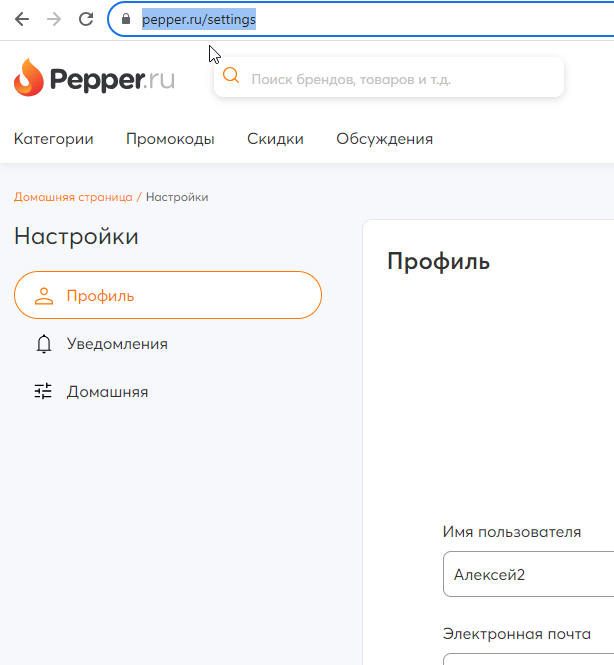Open the Обсуждения section
This screenshot has width=614, height=665.
[x=385, y=139]
